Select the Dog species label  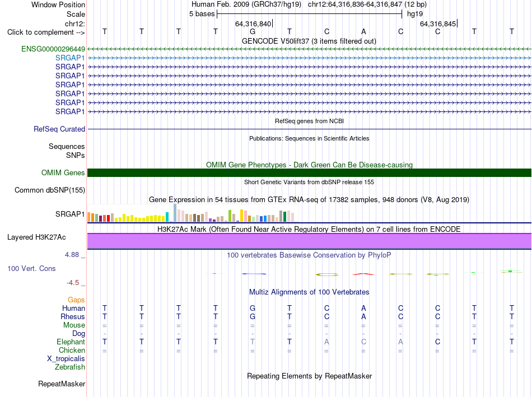coord(79,334)
